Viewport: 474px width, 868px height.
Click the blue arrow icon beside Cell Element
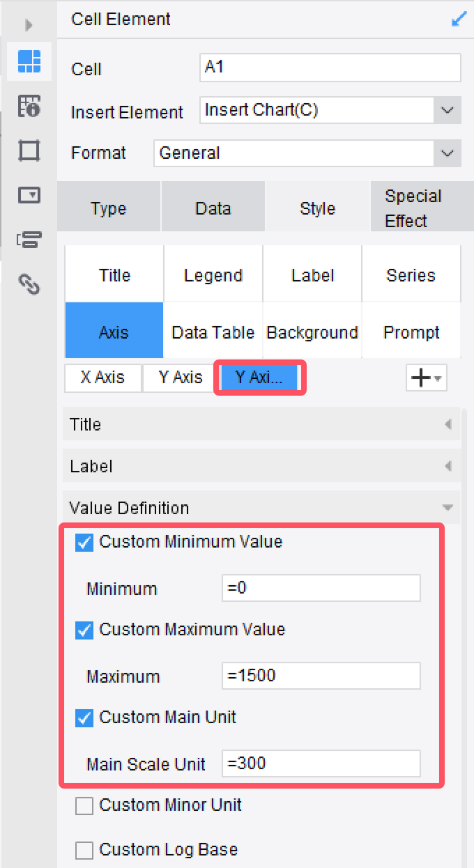459,20
